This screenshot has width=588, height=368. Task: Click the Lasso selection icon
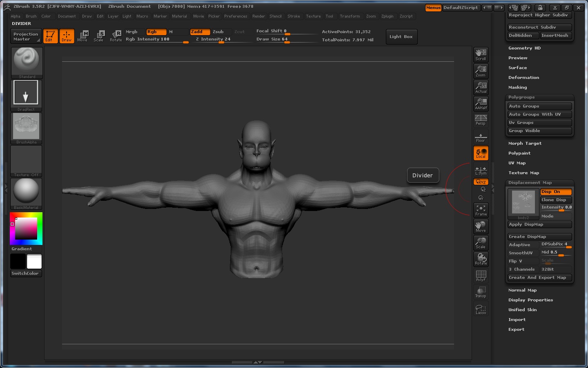pos(481,309)
